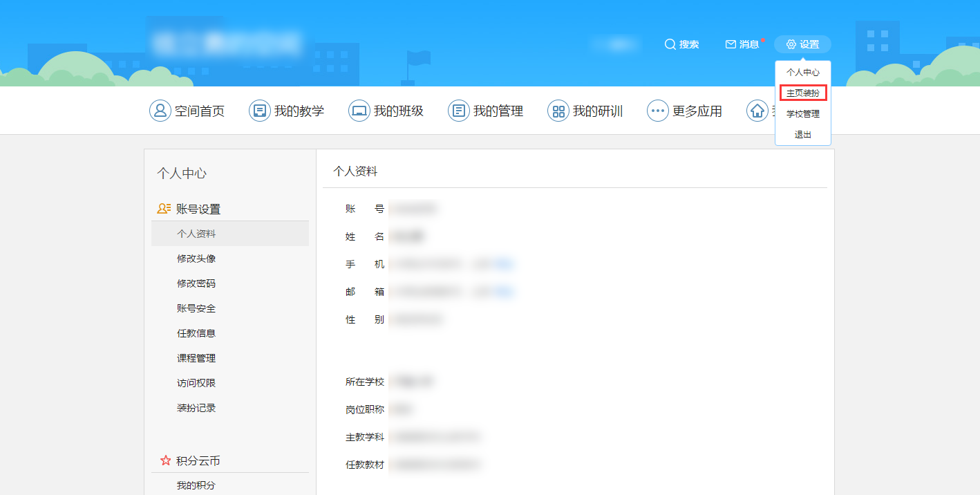Viewport: 980px width, 495px height.
Task: Click the 搜索 magnifier icon
Action: tap(670, 44)
